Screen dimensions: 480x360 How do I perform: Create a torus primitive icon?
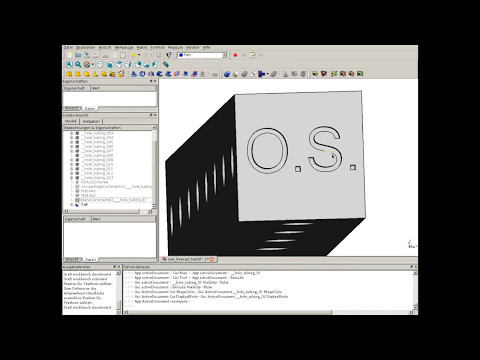click(104, 74)
